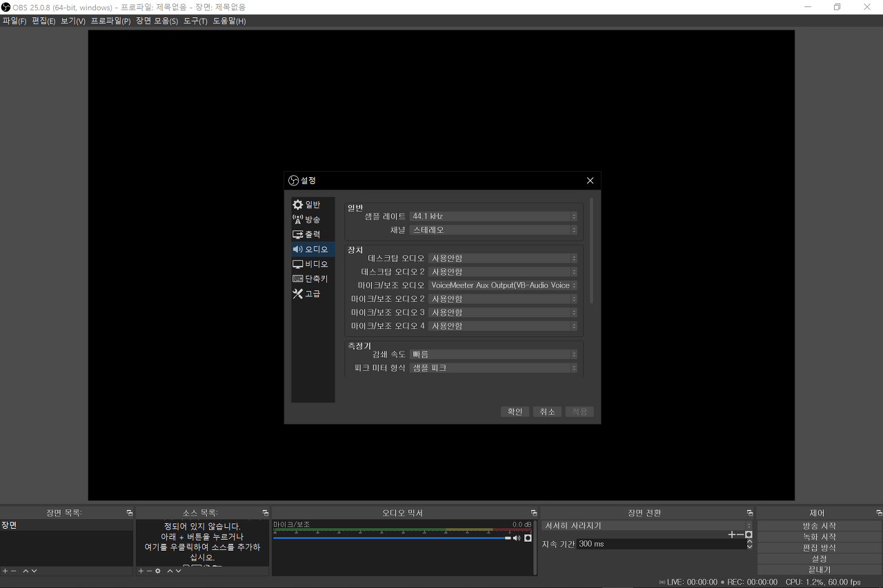Viewport: 883px width, 588px height.
Task: Open the 도구(T) menu
Action: (195, 21)
